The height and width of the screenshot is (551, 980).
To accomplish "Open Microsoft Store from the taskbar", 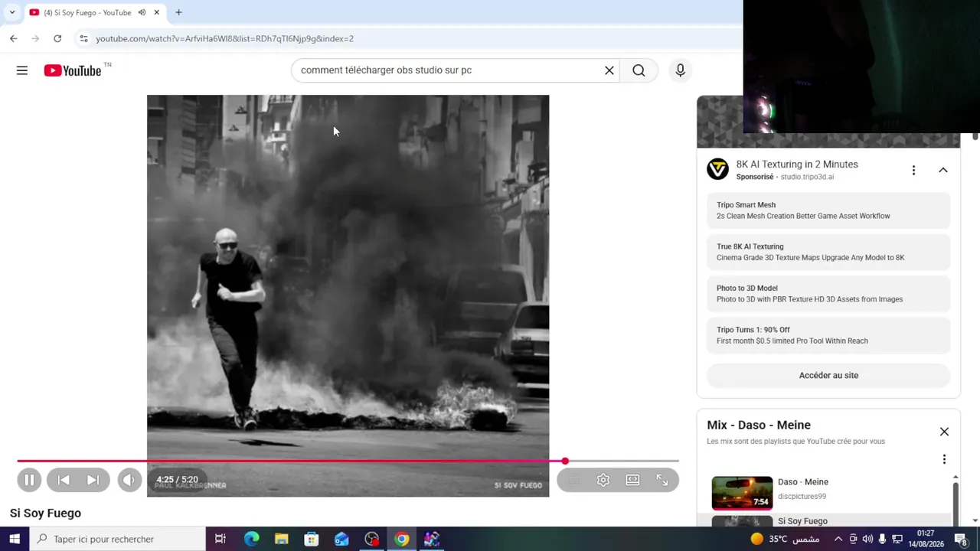I will tap(311, 539).
